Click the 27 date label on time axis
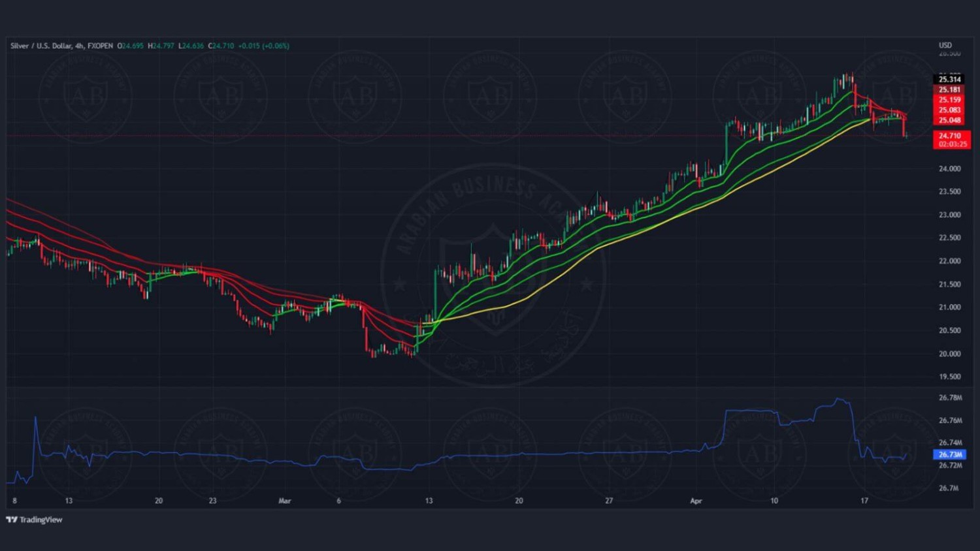 609,501
